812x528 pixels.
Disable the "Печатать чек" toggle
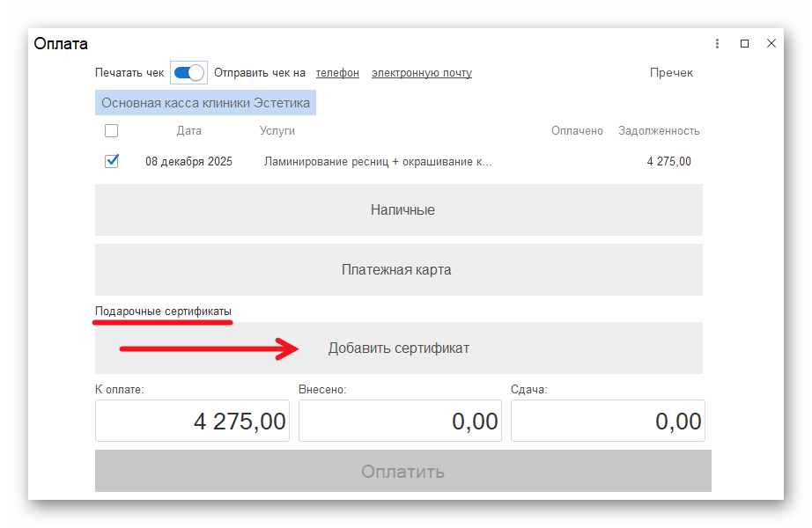[188, 72]
